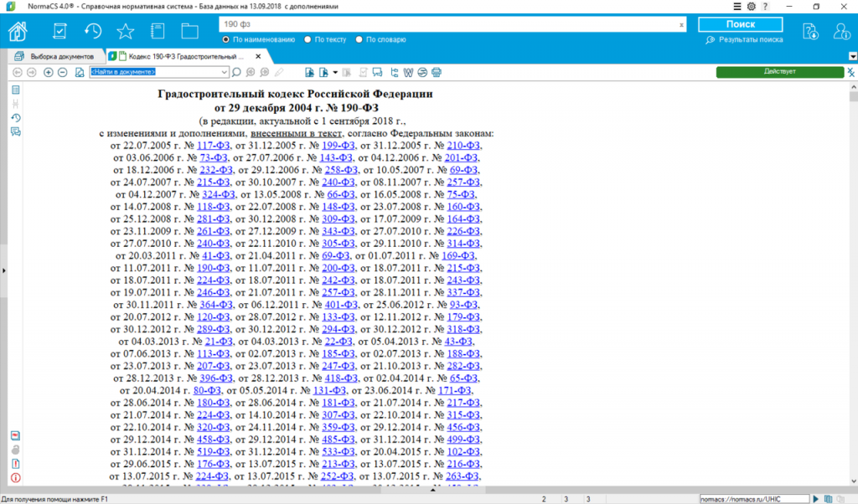Close the Кодекс 190-ФЗ tab
The image size is (858, 504).
(258, 56)
